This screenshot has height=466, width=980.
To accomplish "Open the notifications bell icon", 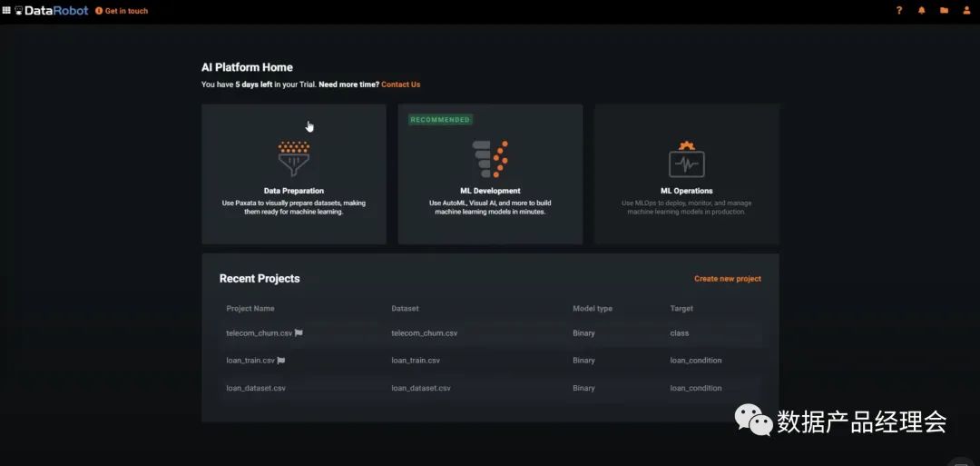I will click(921, 11).
